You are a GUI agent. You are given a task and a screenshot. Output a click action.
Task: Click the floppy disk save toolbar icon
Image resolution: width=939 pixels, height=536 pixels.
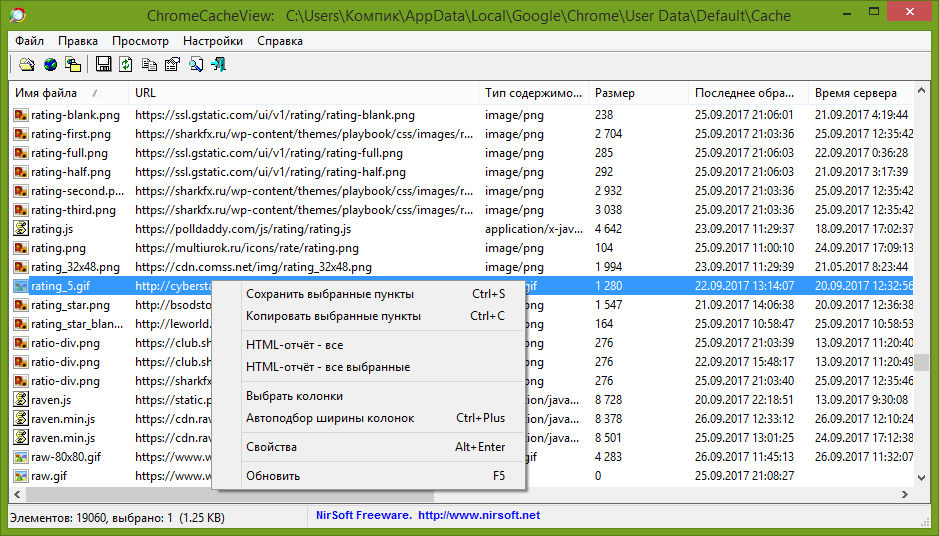(x=104, y=64)
